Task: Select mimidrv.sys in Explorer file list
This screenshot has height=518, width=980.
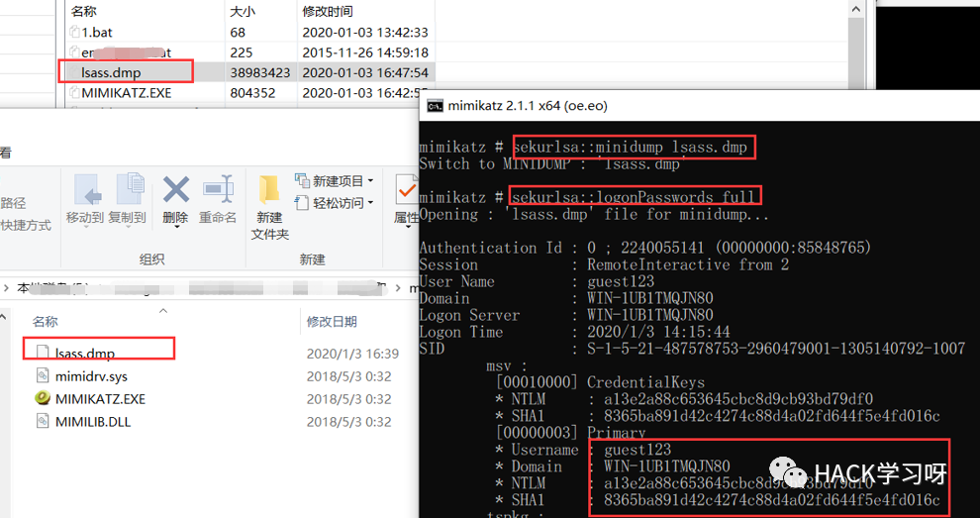Action: pyautogui.click(x=91, y=376)
